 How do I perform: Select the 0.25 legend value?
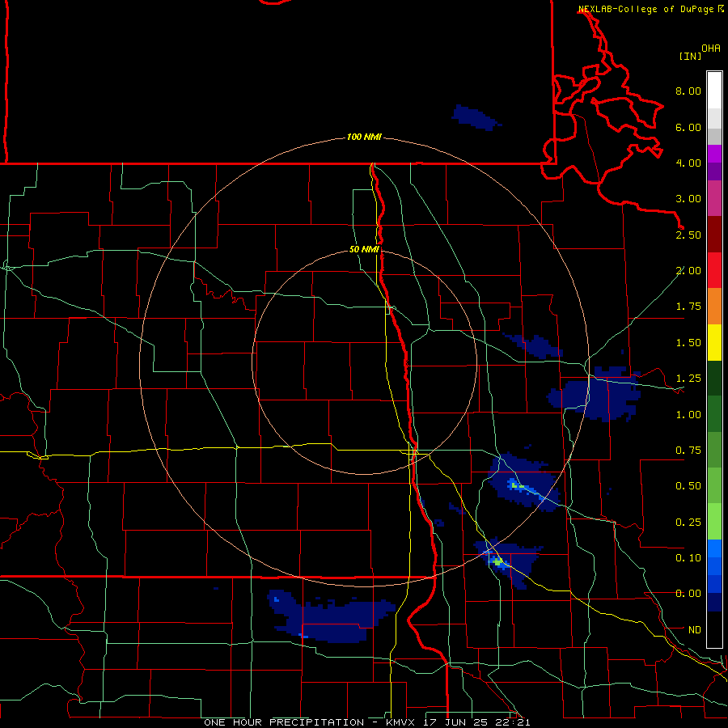688,523
